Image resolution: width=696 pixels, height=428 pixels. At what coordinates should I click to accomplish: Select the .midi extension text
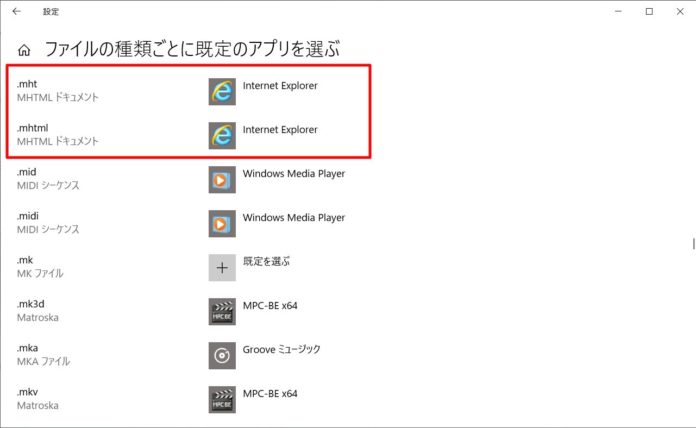[x=28, y=216]
